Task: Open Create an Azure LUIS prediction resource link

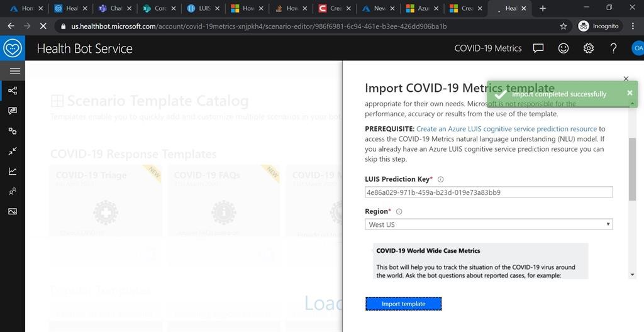Action: point(506,129)
